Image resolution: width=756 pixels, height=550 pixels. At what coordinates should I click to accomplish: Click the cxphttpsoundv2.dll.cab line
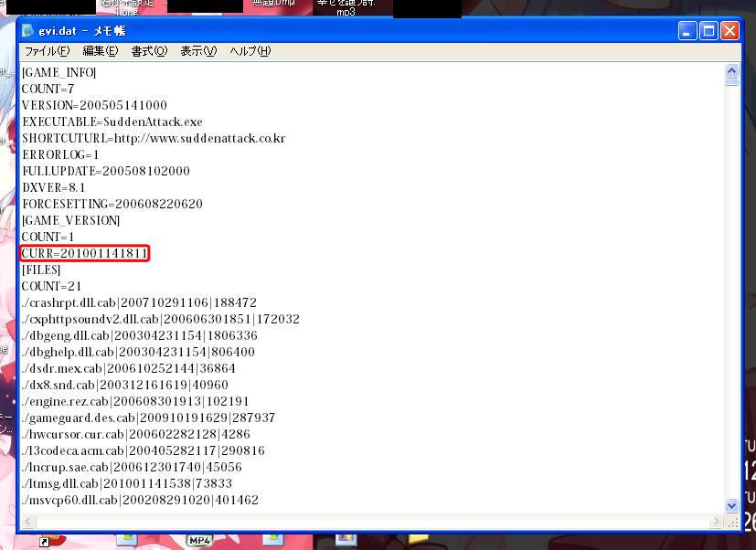pos(161,319)
